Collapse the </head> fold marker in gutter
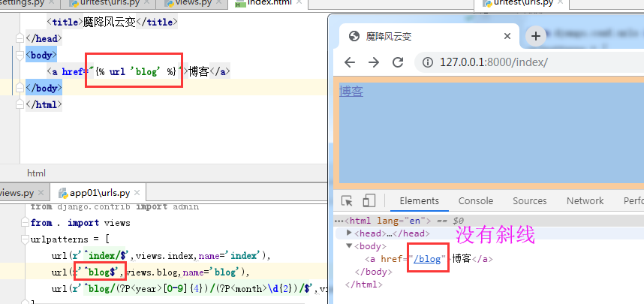 [x=20, y=38]
